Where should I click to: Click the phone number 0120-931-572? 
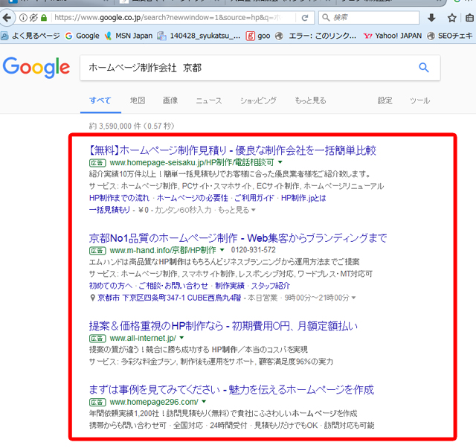point(254,250)
